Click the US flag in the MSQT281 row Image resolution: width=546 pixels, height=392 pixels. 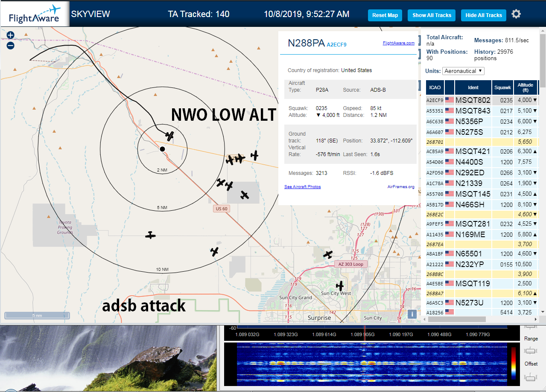click(x=450, y=224)
